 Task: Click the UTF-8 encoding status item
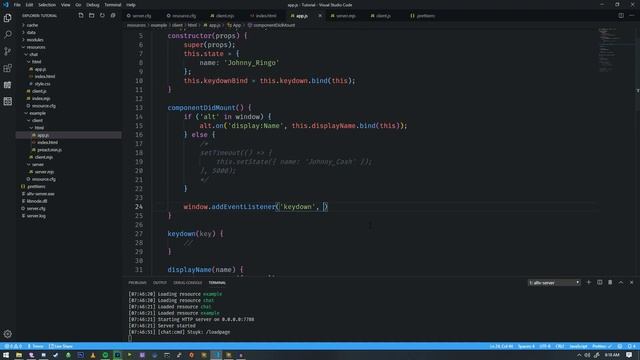pos(545,346)
